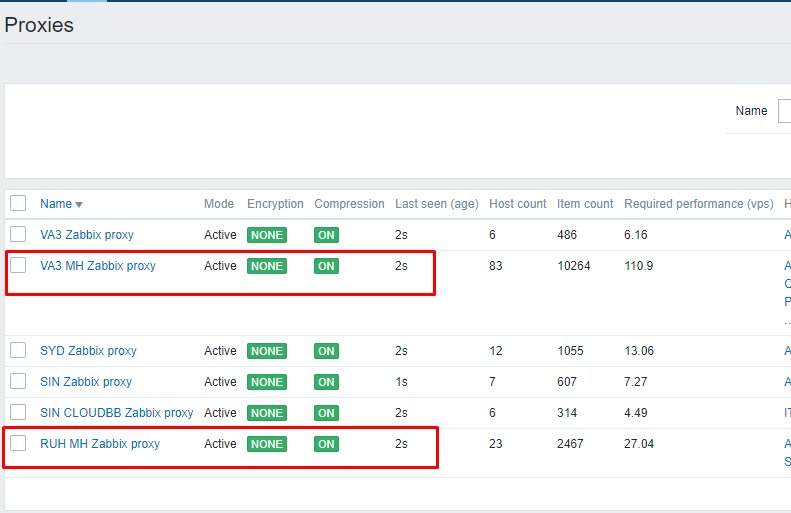Image resolution: width=791 pixels, height=513 pixels.
Task: Tick the SYD Zabbix proxy checkbox
Action: 18,350
